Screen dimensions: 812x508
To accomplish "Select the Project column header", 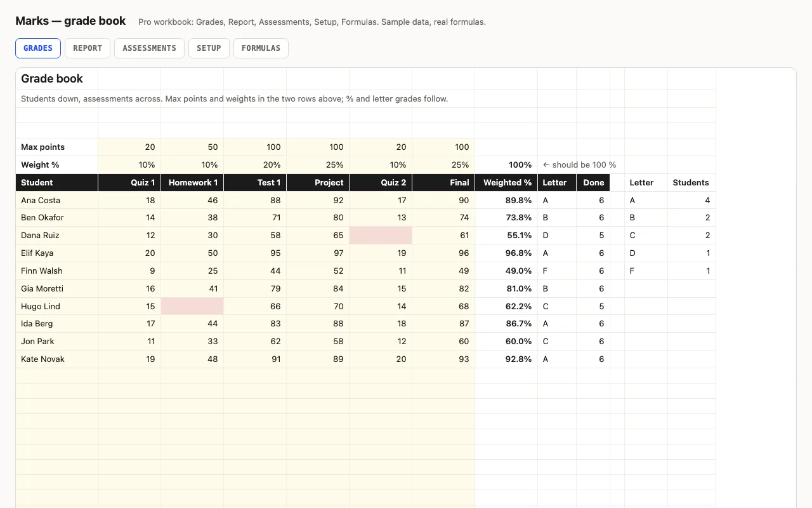I will (x=318, y=183).
